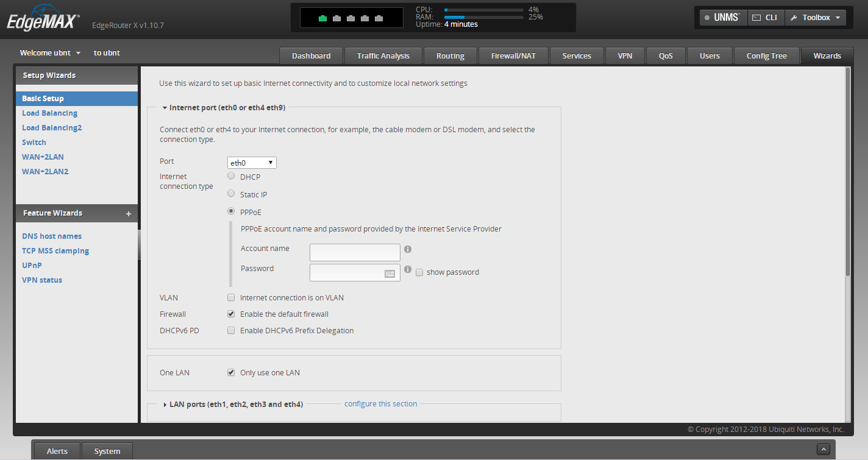Screen dimensions: 868x460
Task: Switch to the Dashboard tab
Action: click(x=311, y=55)
